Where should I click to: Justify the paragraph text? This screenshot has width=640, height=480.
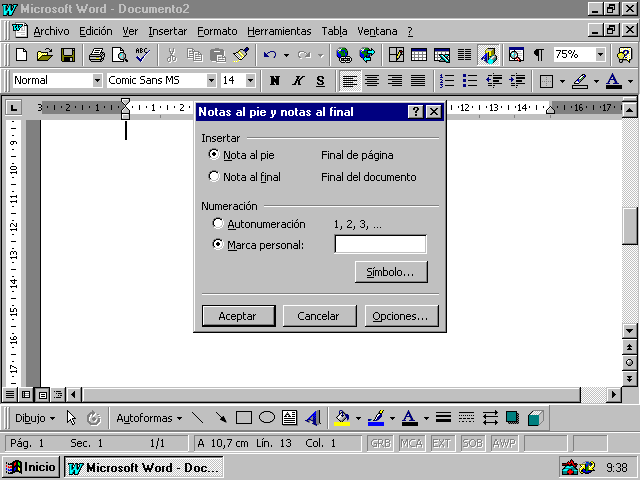(418, 81)
